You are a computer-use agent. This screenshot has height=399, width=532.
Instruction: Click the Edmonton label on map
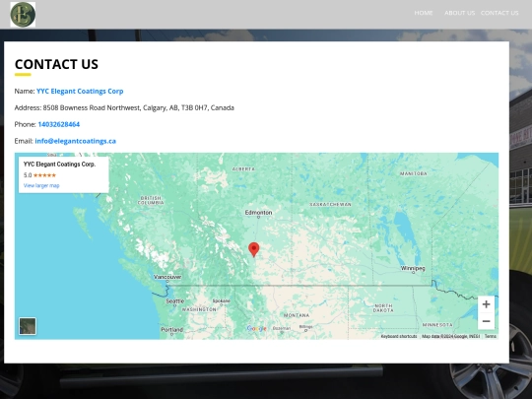(258, 213)
